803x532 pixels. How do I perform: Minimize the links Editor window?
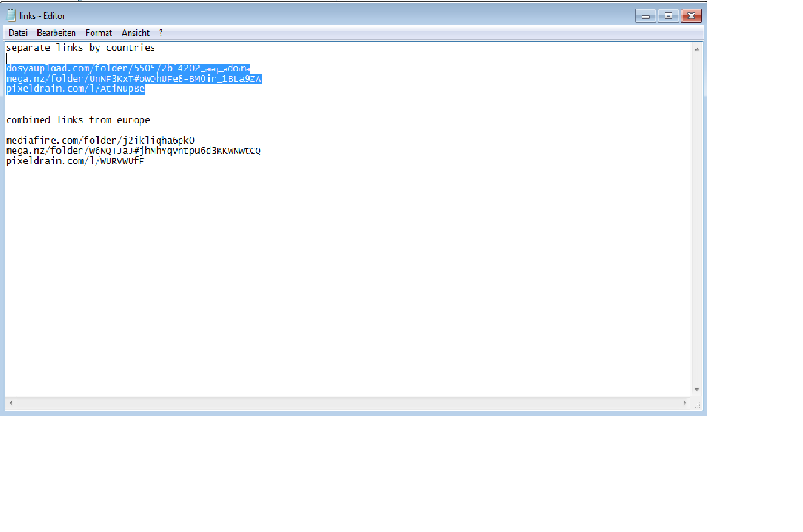coord(645,16)
